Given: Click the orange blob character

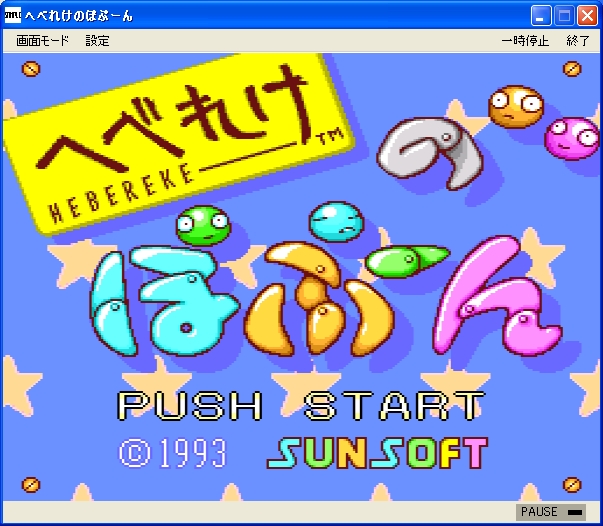Looking at the screenshot, I should pyautogui.click(x=516, y=106).
